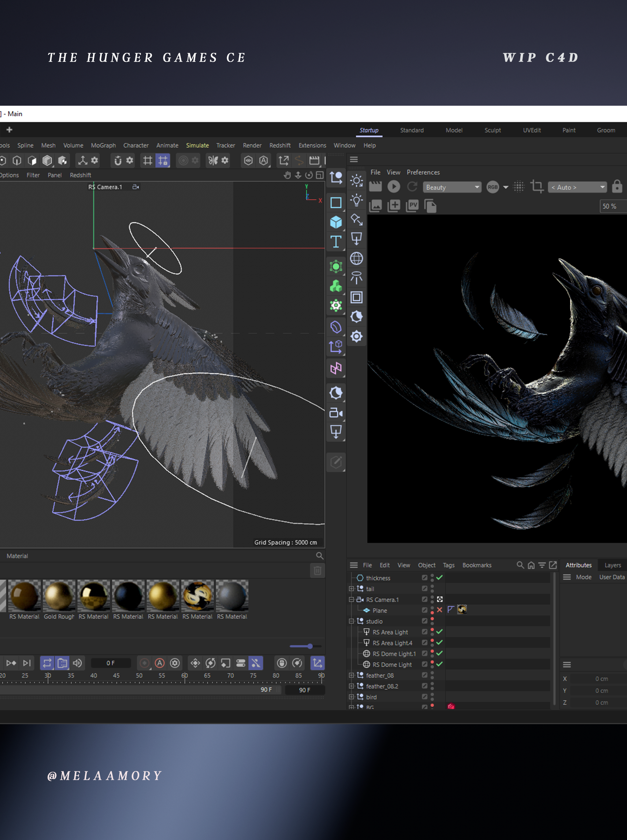Viewport: 627px width, 840px height.
Task: Click the crop region icon in RenderView
Action: 536,186
